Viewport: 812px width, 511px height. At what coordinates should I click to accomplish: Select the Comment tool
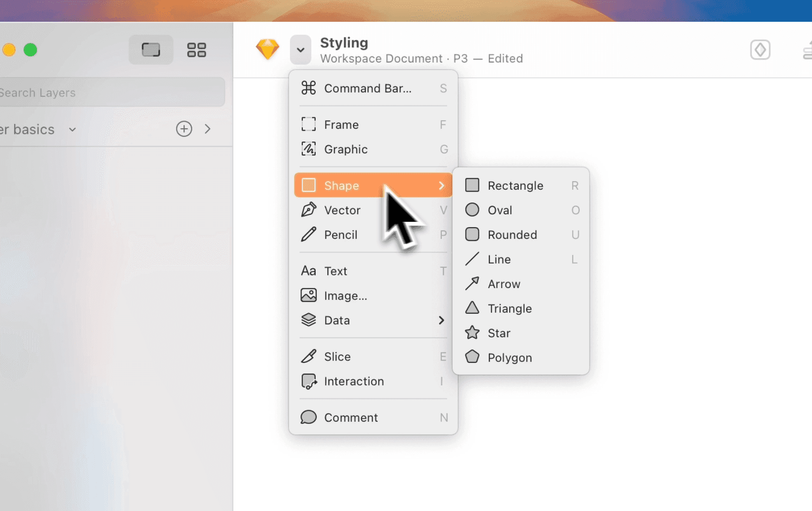tap(373, 417)
